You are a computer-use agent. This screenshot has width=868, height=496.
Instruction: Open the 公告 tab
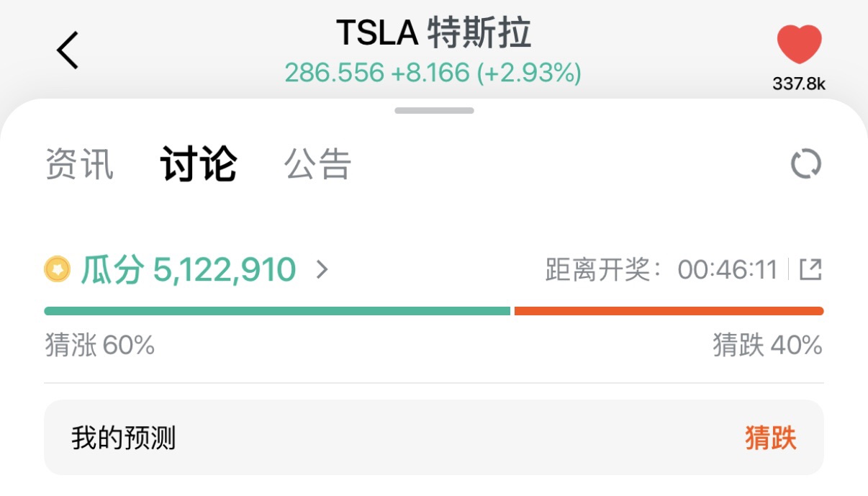(x=317, y=164)
